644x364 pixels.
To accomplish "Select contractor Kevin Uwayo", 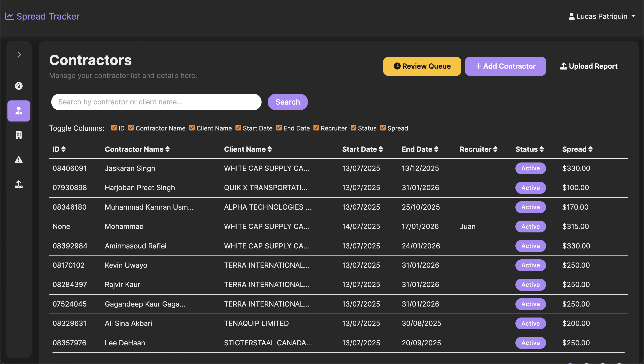I will [126, 265].
